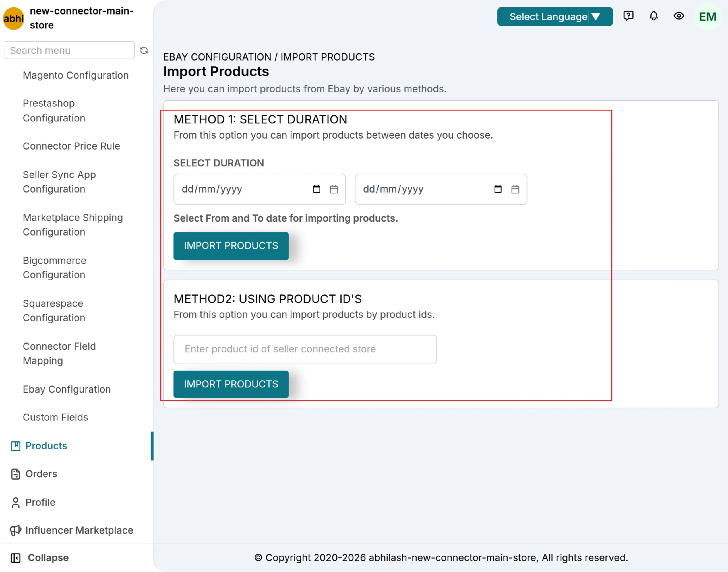Open Prestashop Configuration menu item

[x=54, y=111]
